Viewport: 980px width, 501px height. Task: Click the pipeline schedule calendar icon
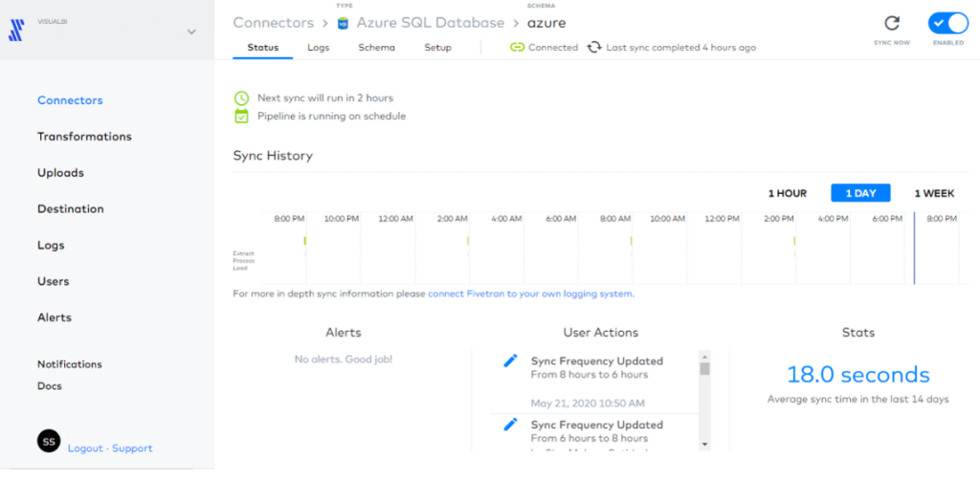tap(241, 116)
